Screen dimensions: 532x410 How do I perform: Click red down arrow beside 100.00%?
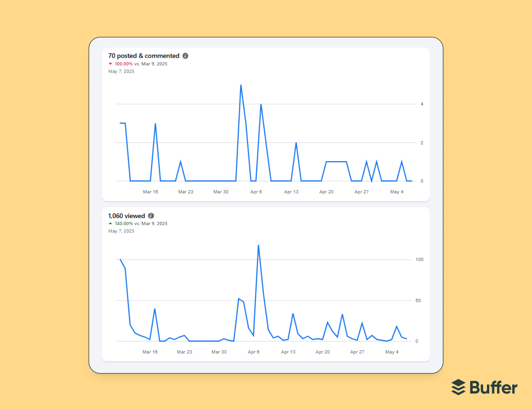(110, 64)
